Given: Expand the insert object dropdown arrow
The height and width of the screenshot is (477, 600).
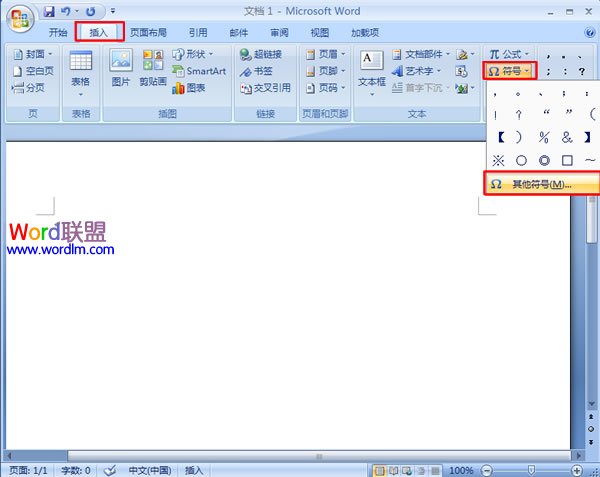Looking at the screenshot, I should 473,88.
